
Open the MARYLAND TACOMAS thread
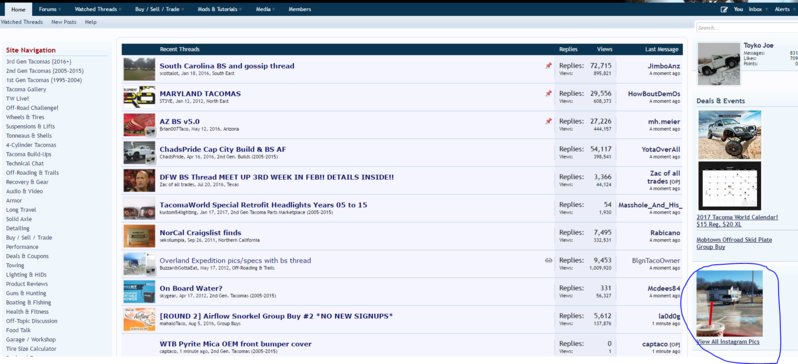click(x=200, y=94)
